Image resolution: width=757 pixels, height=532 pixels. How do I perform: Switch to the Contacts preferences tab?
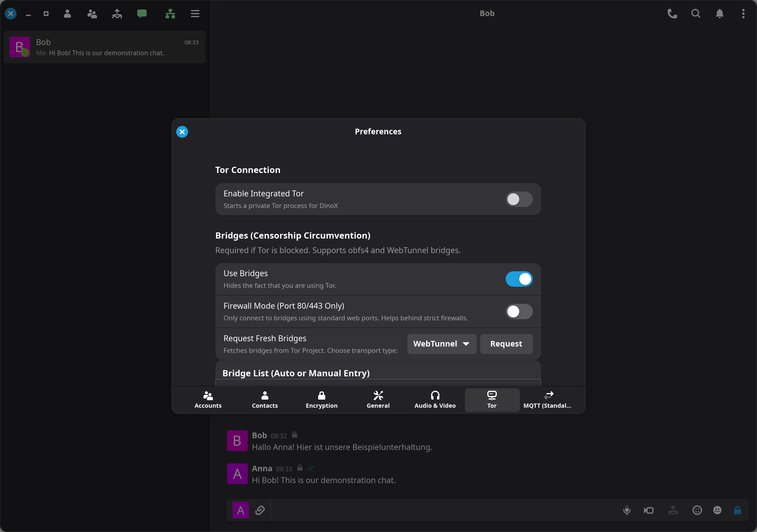click(x=265, y=400)
